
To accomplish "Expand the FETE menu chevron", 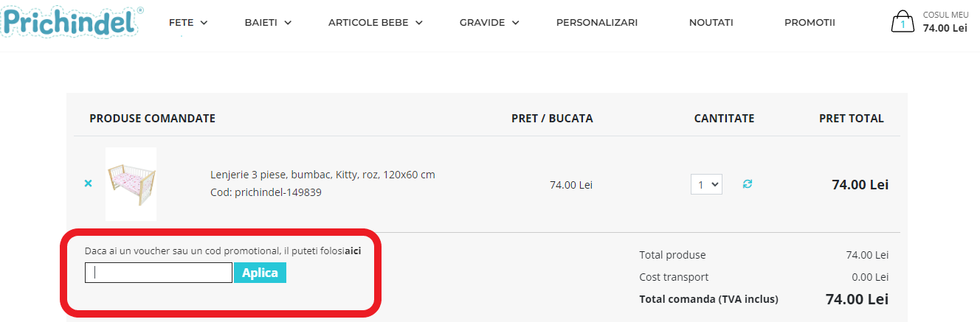I will 204,23.
